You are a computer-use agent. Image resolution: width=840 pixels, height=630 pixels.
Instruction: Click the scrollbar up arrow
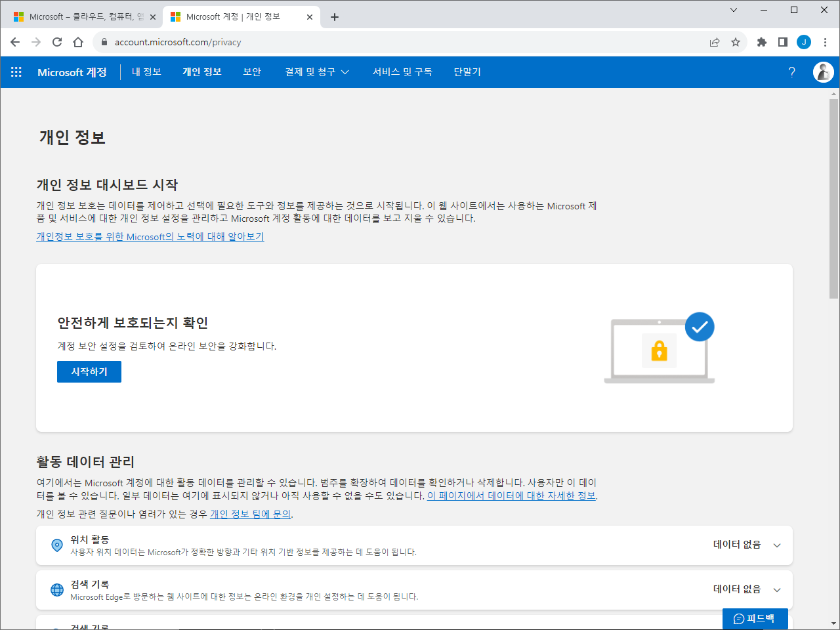point(833,94)
